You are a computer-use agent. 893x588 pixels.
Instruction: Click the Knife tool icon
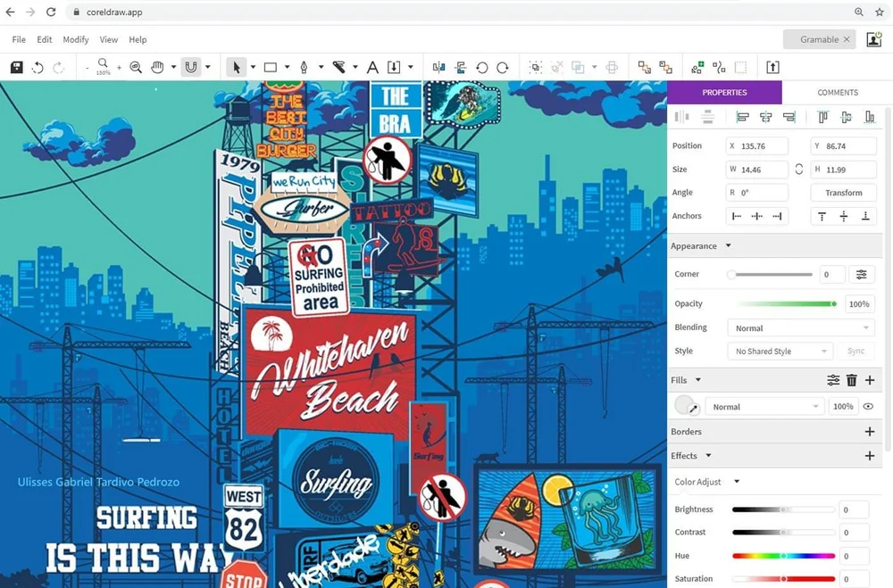(x=340, y=66)
